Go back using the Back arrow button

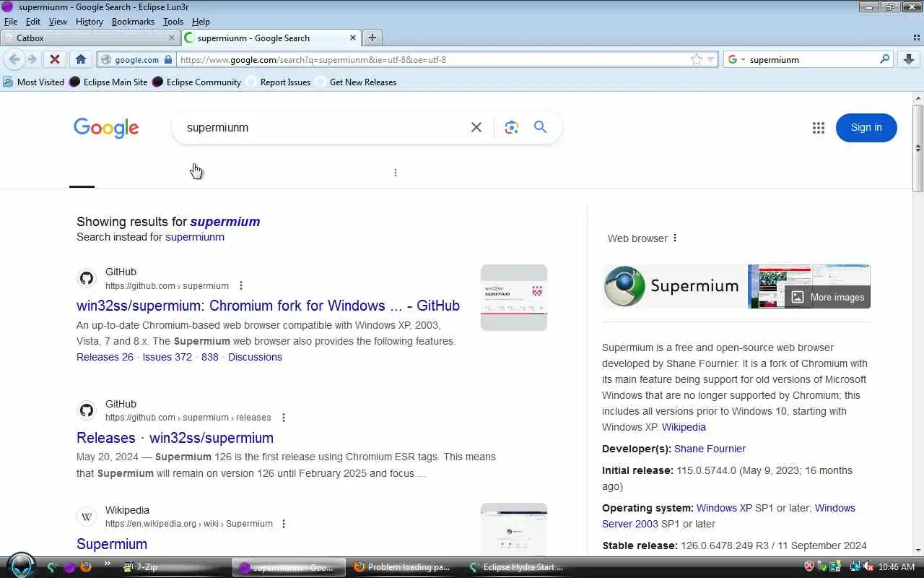(x=14, y=59)
